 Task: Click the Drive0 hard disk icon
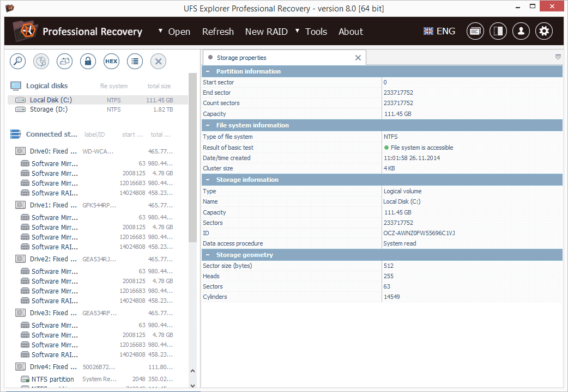pyautogui.click(x=20, y=151)
